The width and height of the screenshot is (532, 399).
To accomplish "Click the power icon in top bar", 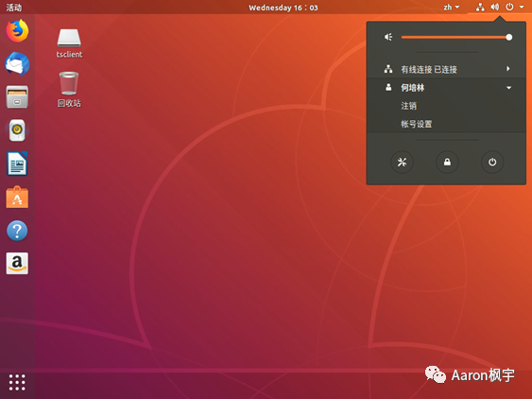I will coord(509,7).
